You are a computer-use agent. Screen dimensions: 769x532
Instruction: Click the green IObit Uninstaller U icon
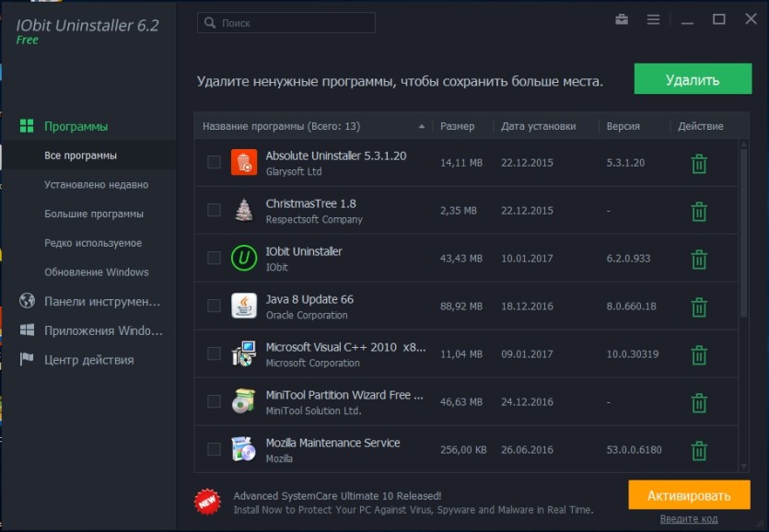pyautogui.click(x=244, y=258)
